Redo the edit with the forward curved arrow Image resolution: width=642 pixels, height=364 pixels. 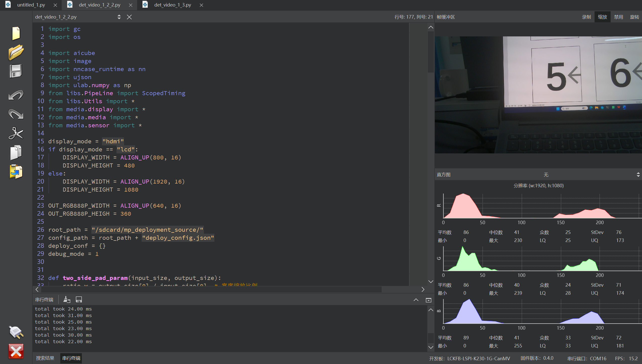(x=16, y=114)
